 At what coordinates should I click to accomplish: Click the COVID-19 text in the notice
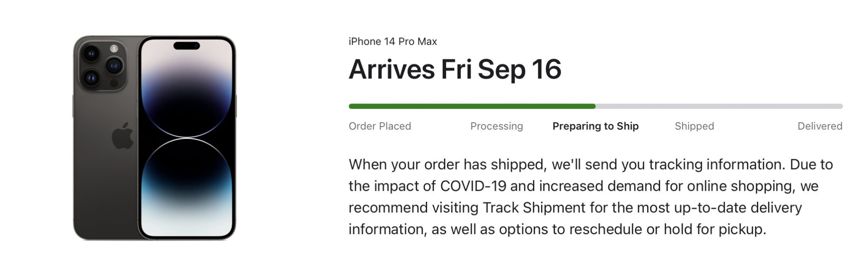click(x=473, y=186)
